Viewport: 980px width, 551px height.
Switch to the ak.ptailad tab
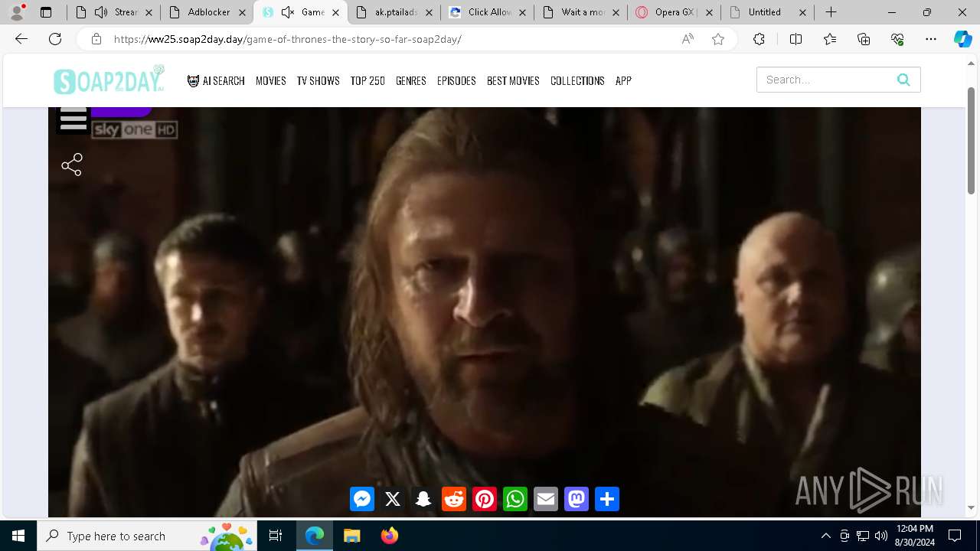[x=394, y=12]
